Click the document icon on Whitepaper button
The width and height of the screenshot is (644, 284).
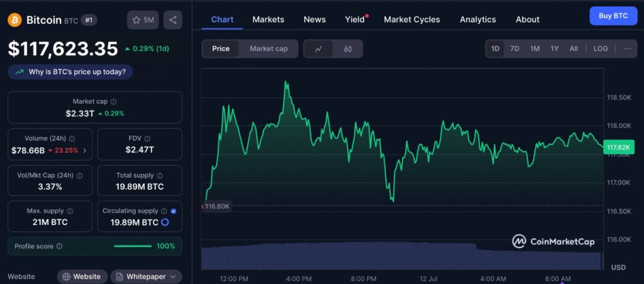(119, 276)
